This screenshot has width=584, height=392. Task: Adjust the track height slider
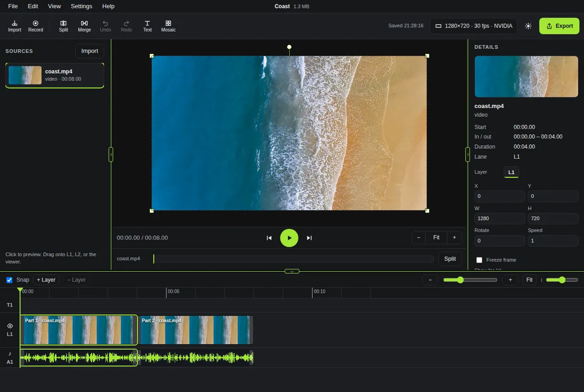[562, 280]
